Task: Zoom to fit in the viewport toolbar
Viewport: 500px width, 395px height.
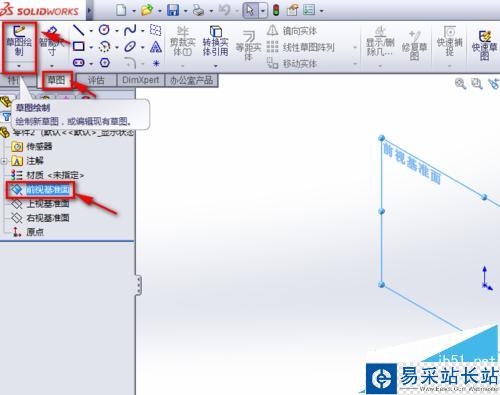Action: coord(460,83)
